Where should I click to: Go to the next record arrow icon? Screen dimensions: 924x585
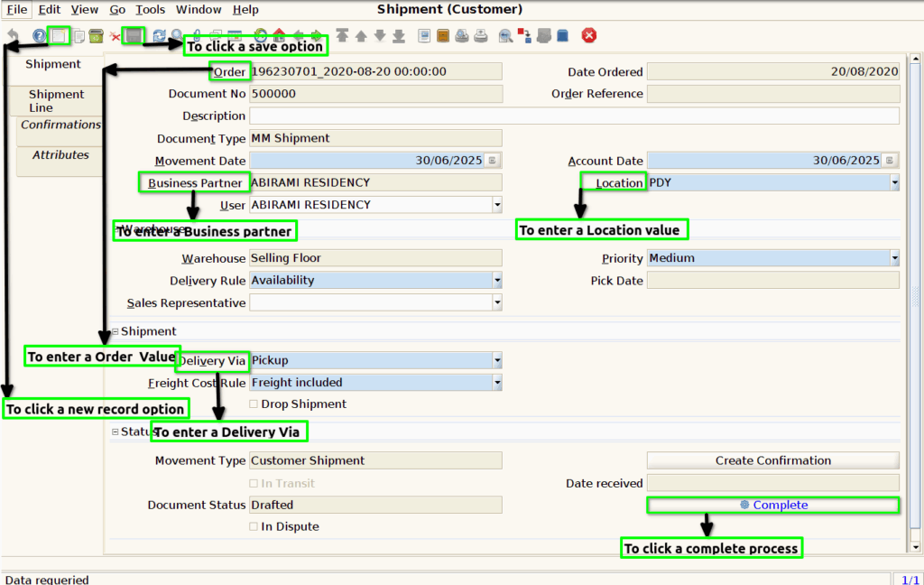click(x=380, y=35)
